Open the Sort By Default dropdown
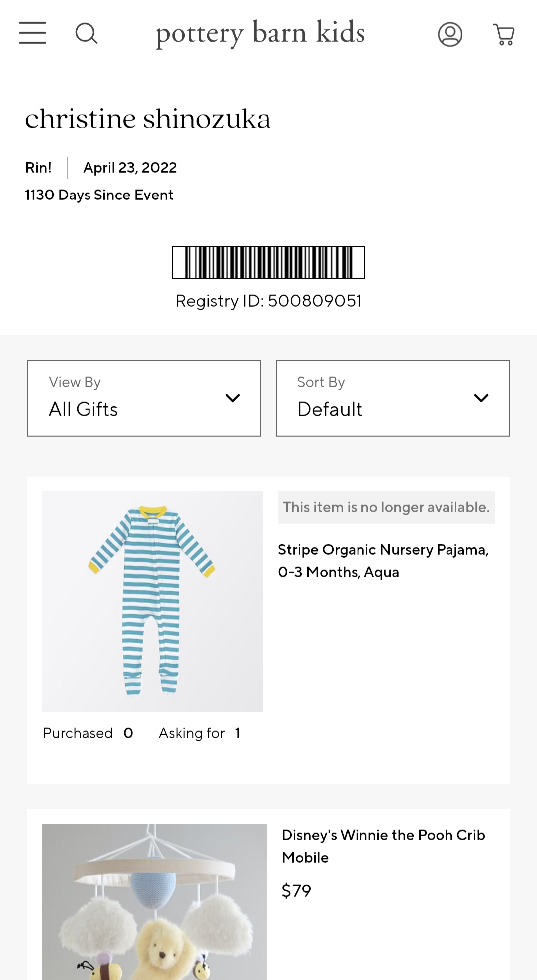This screenshot has height=980, width=537. (393, 398)
